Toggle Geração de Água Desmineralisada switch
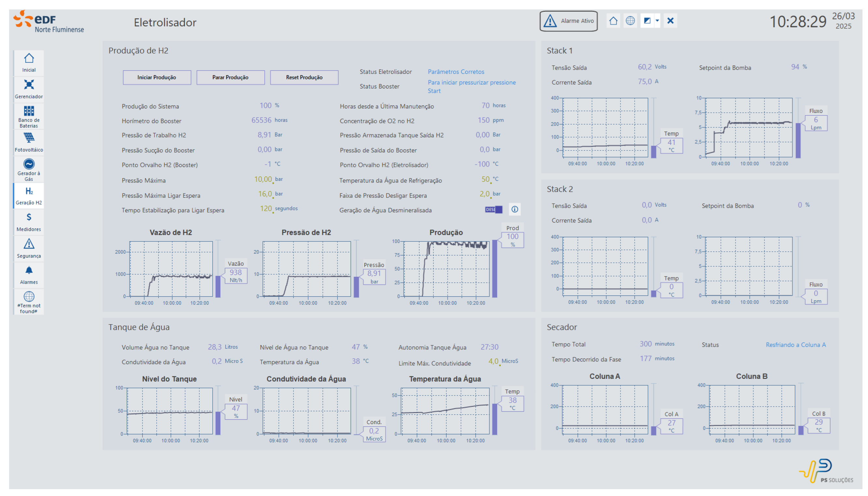The height and width of the screenshot is (496, 868). 493,209
